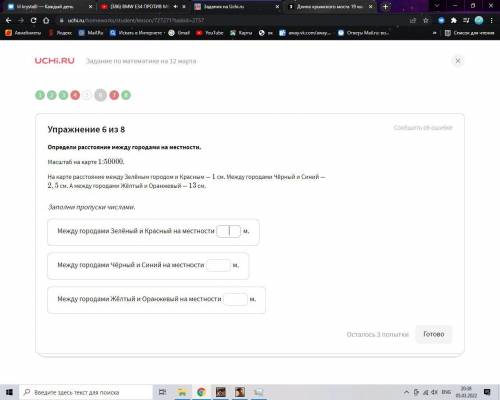
Task: Submit answers with the Готово button
Action: pyautogui.click(x=434, y=334)
